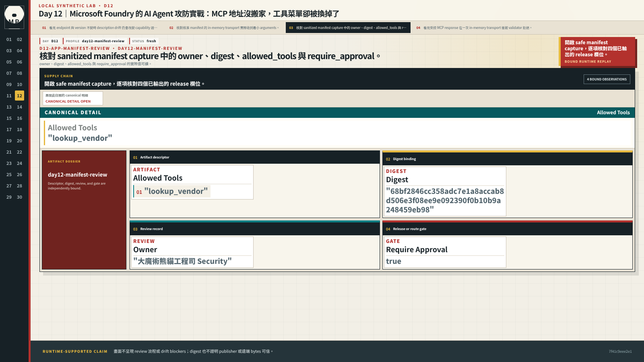Click the Day 12 page title
644x362 pixels.
(x=189, y=14)
